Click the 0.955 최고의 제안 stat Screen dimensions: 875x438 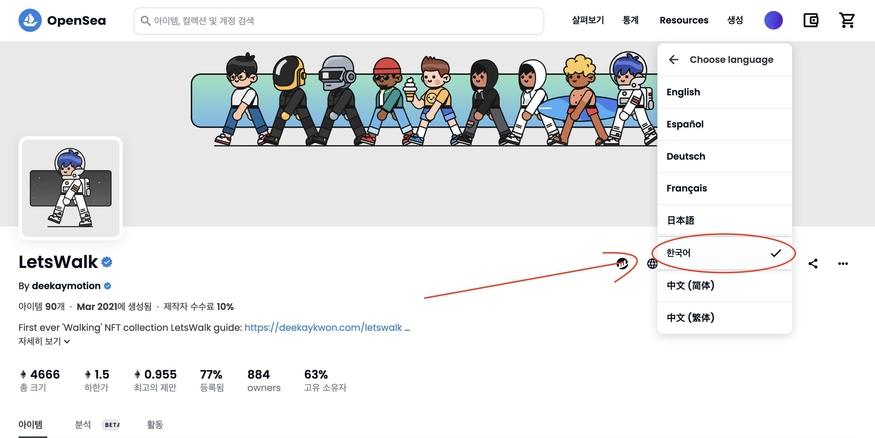point(155,380)
